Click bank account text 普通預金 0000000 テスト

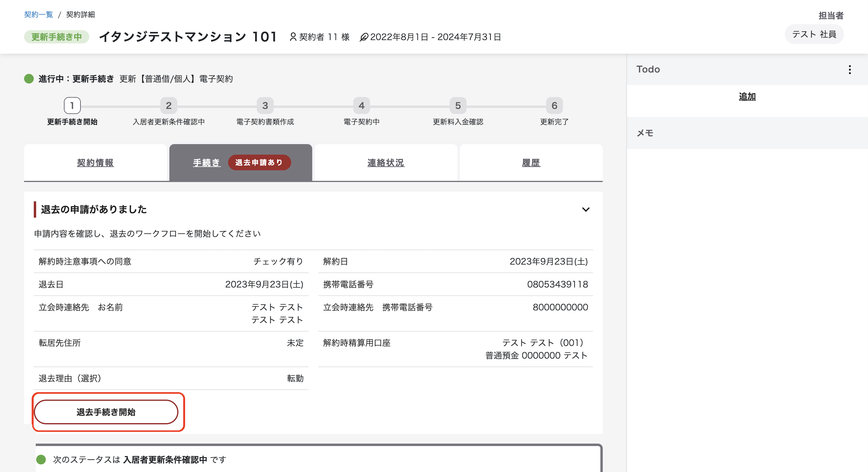(536, 355)
